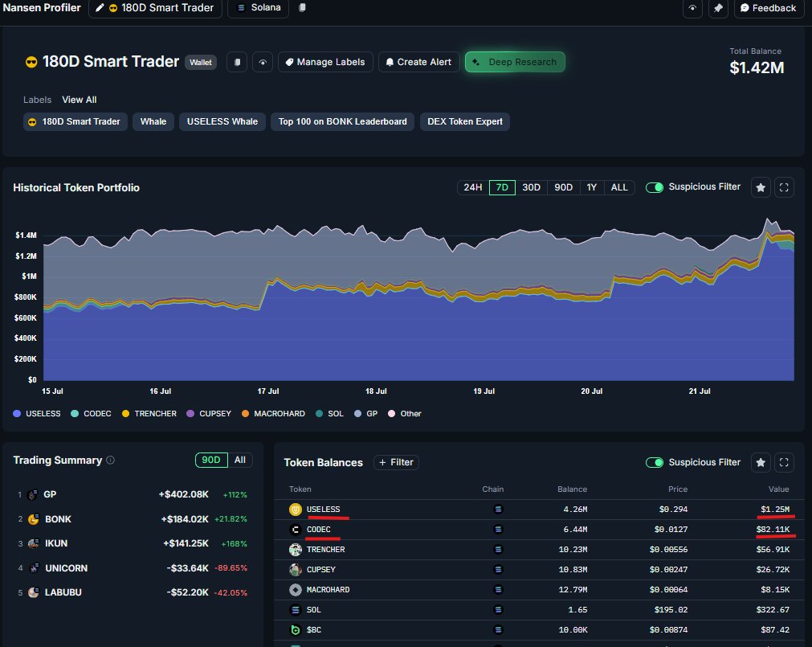Image resolution: width=812 pixels, height=647 pixels.
Task: Favorite the Historical Token Portfolio chart star
Action: point(761,187)
